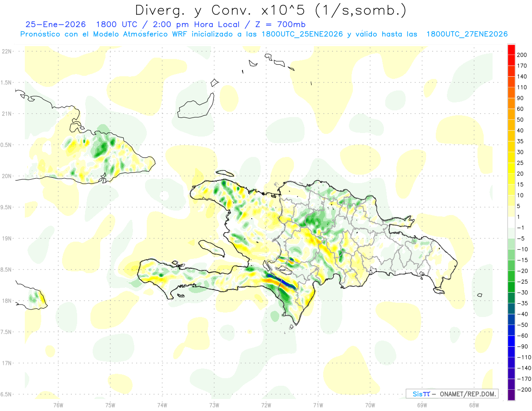Click Gonâve Island in the Gulf
Viewport: 532px width, 411px height.
211,248
